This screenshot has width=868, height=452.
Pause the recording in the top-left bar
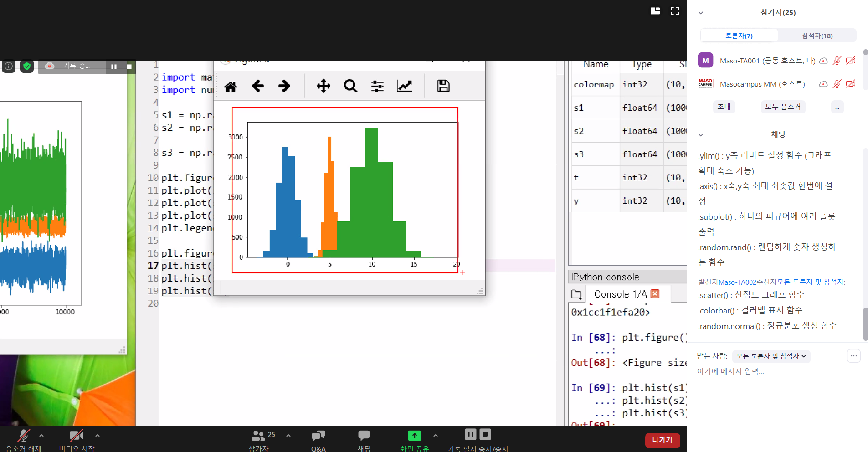114,67
